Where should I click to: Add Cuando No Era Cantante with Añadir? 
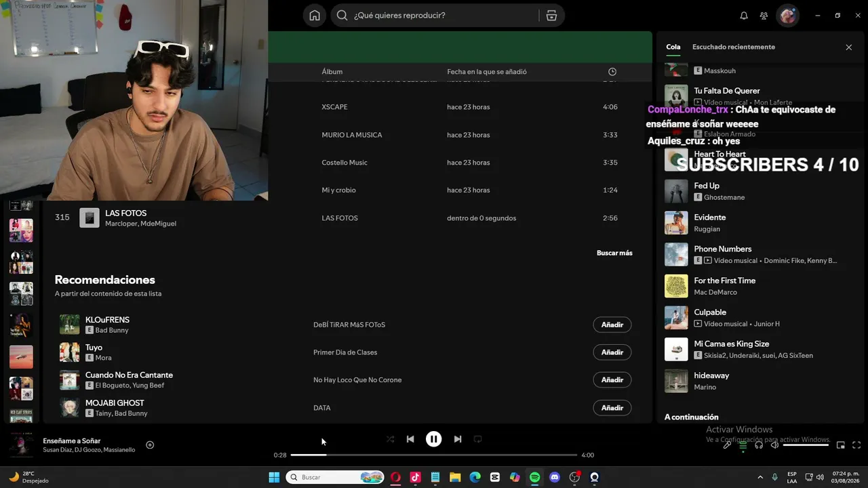612,380
